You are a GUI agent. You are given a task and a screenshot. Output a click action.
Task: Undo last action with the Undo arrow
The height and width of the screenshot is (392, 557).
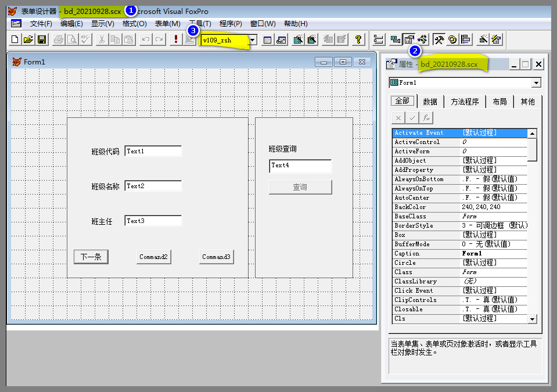point(145,39)
